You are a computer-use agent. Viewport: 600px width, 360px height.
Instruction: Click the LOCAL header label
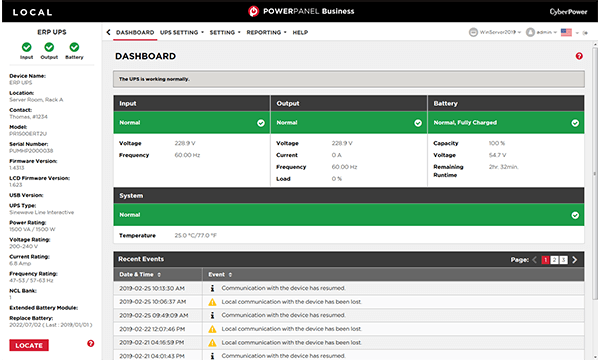pos(32,12)
